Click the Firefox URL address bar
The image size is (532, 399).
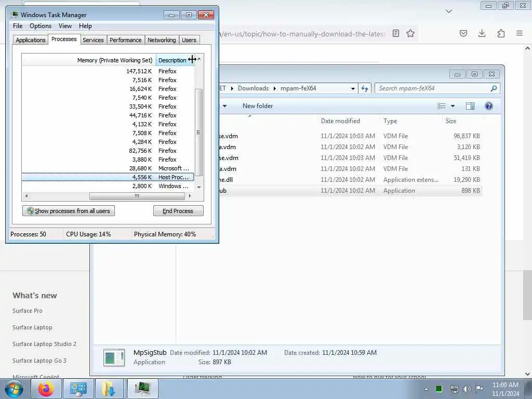(x=302, y=34)
